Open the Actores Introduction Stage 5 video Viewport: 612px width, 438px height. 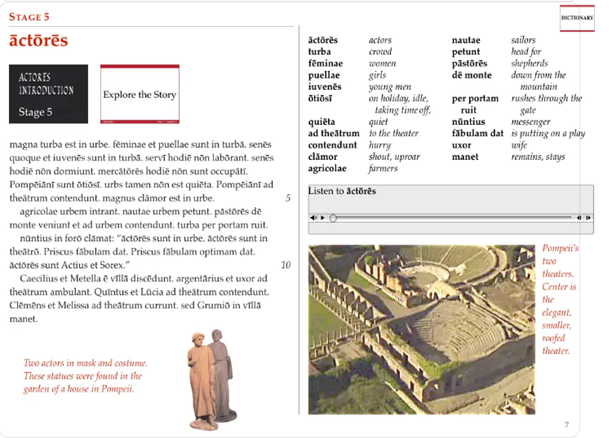point(48,94)
